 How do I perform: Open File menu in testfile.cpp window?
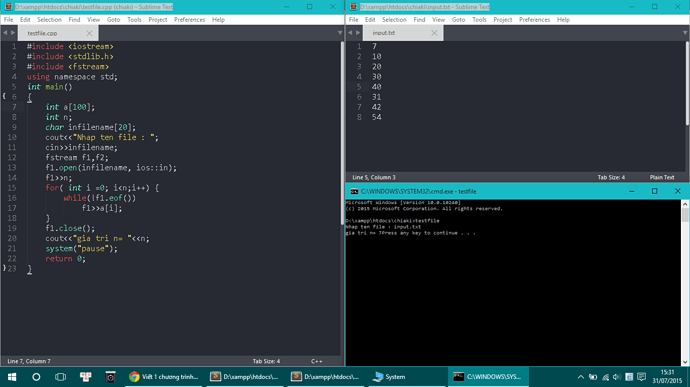pyautogui.click(x=8, y=20)
